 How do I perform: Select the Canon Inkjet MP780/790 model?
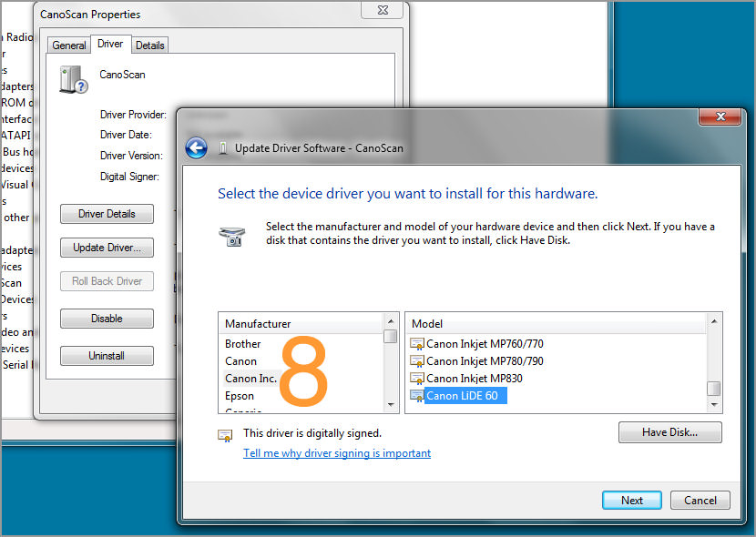pyautogui.click(x=485, y=361)
